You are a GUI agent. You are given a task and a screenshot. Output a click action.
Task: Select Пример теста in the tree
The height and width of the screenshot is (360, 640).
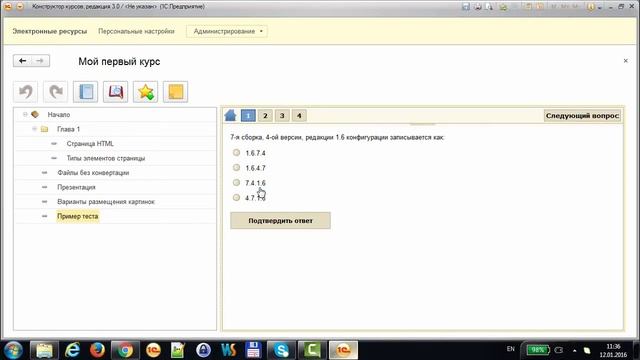(x=78, y=216)
